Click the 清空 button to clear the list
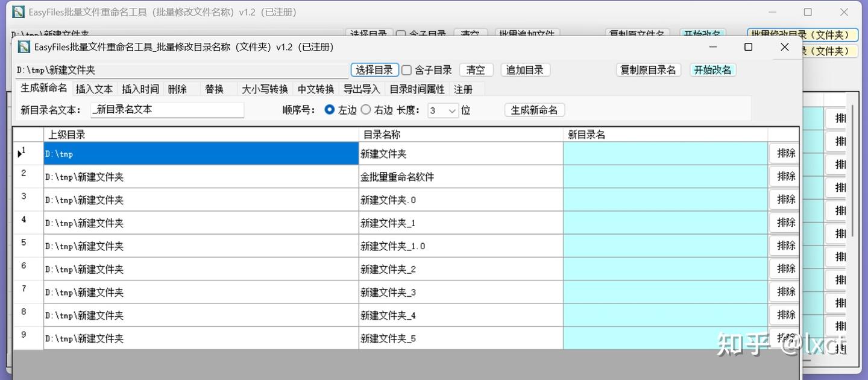 476,69
